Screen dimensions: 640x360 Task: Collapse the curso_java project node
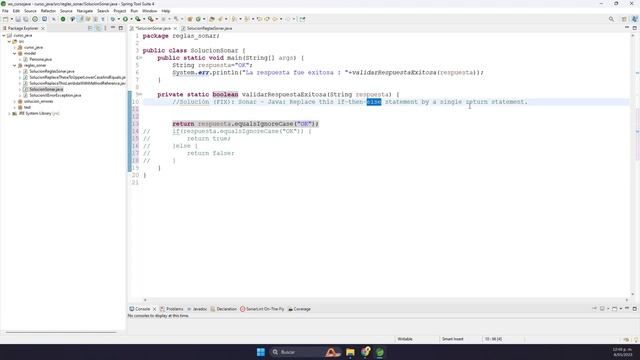click(x=4, y=36)
